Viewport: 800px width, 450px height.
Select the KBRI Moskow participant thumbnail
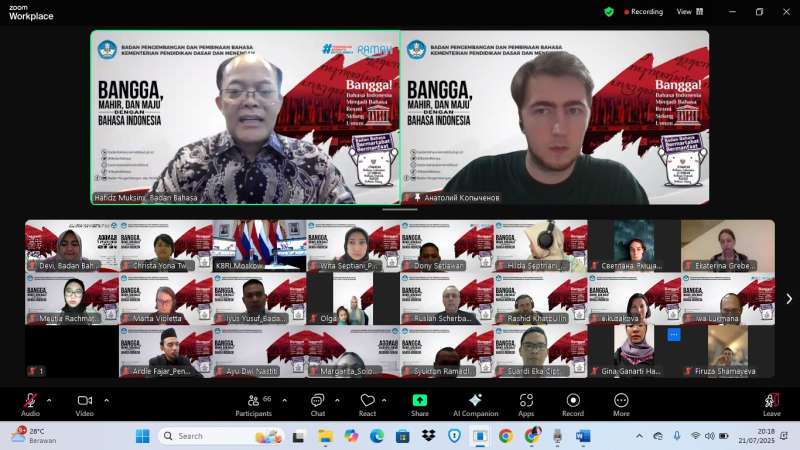[x=259, y=246]
